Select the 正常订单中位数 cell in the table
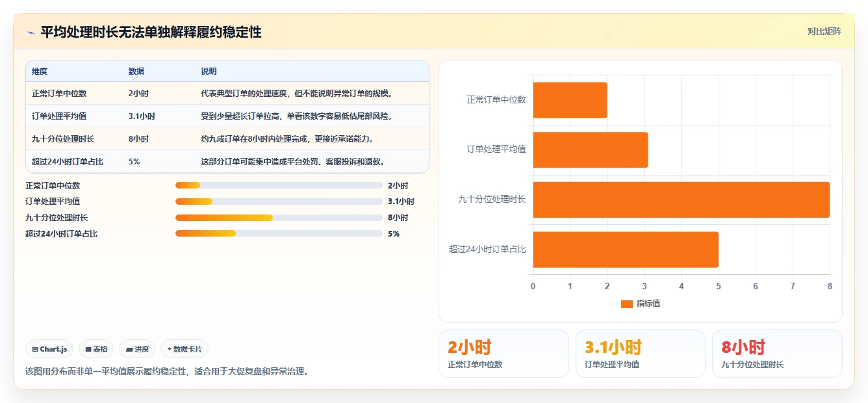This screenshot has width=868, height=403. 59,94
